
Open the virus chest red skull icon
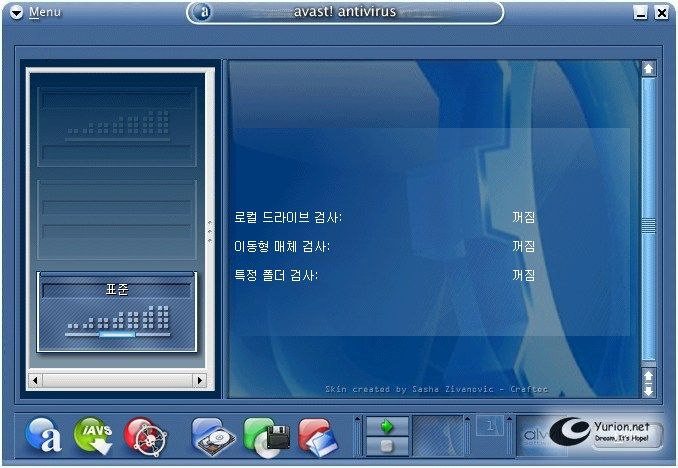[x=145, y=436]
